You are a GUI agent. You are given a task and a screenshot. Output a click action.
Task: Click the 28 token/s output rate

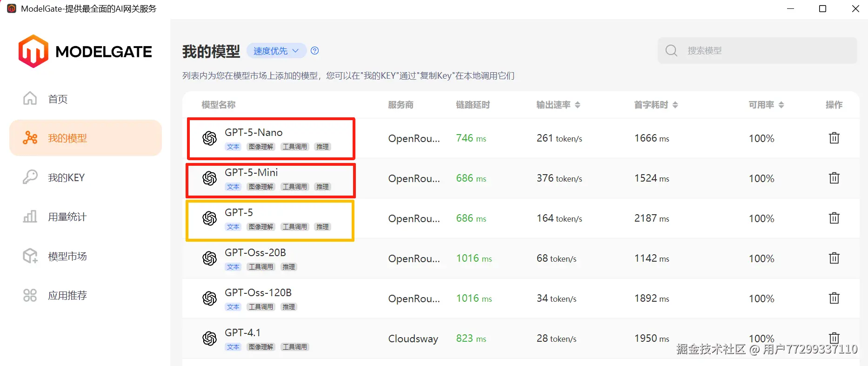tap(557, 339)
